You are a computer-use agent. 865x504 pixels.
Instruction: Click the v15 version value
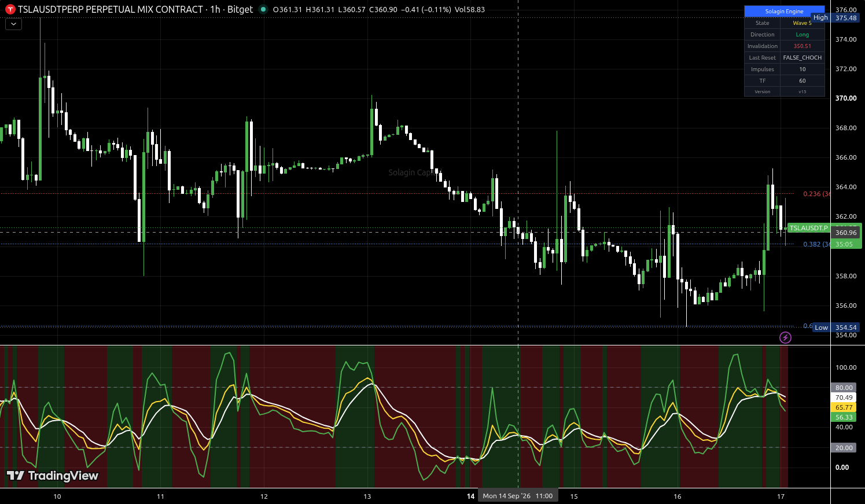coord(802,91)
